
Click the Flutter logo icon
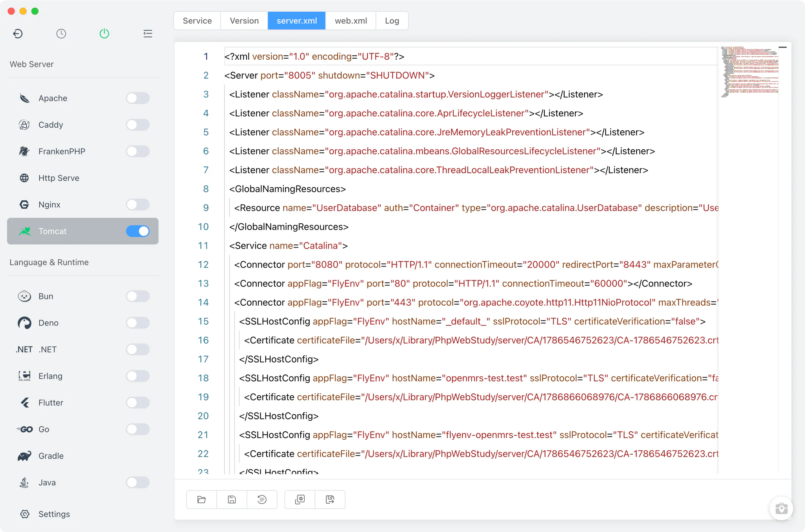(24, 403)
